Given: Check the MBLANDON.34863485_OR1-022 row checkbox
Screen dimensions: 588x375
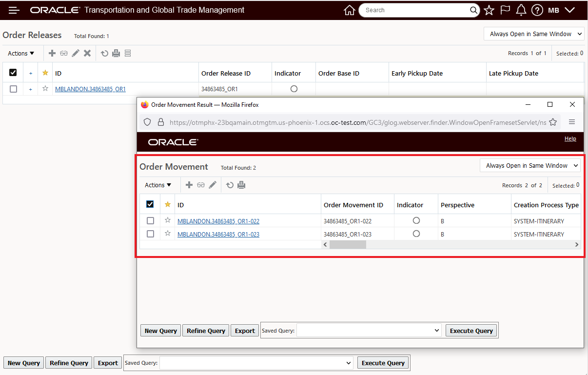Looking at the screenshot, I should 150,220.
